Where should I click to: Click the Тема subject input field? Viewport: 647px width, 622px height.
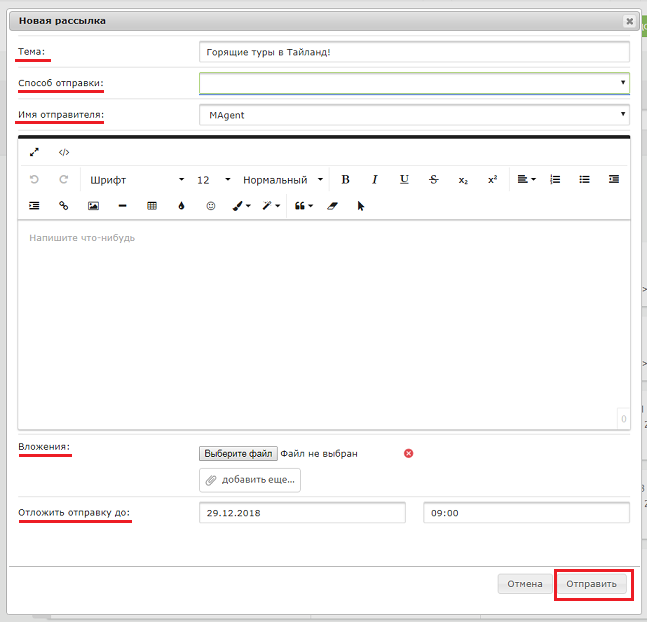(414, 52)
